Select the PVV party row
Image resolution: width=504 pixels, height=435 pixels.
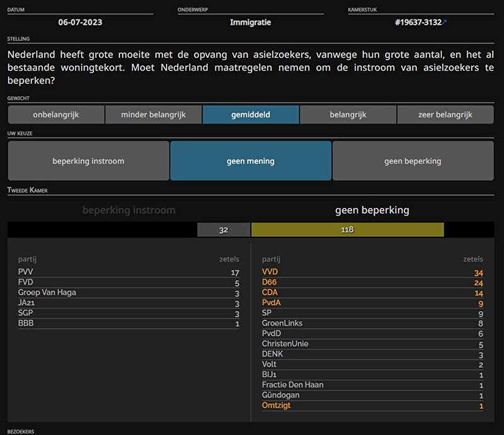[x=129, y=272]
